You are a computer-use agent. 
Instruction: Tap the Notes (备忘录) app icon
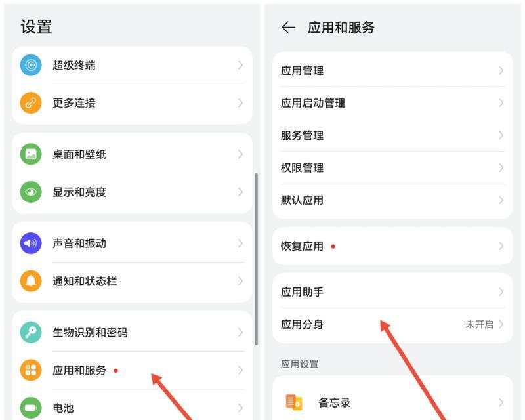click(x=294, y=402)
